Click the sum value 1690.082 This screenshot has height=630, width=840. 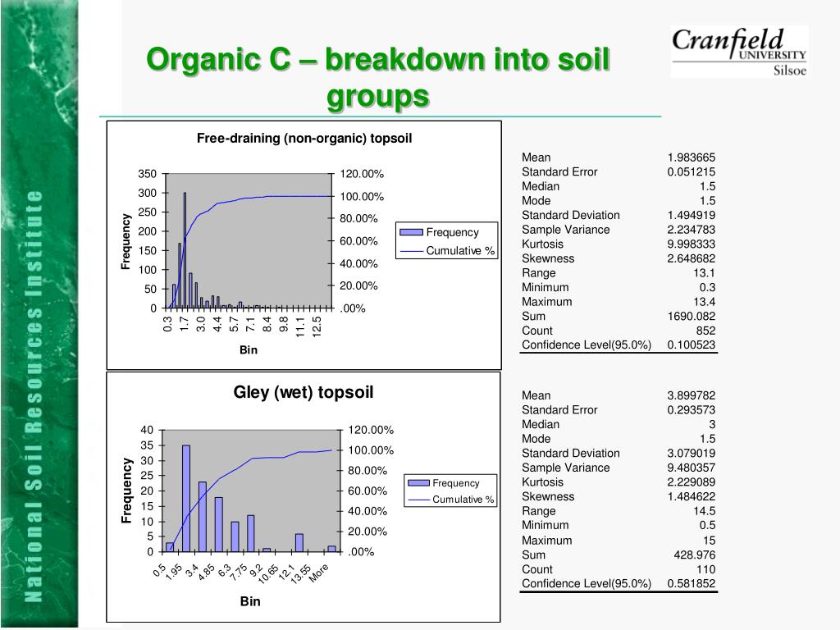691,317
